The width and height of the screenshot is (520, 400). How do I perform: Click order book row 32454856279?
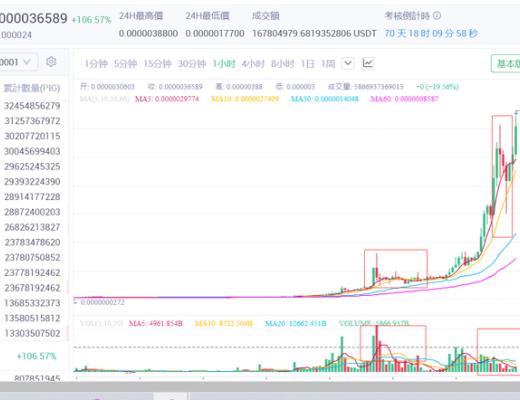tap(32, 106)
